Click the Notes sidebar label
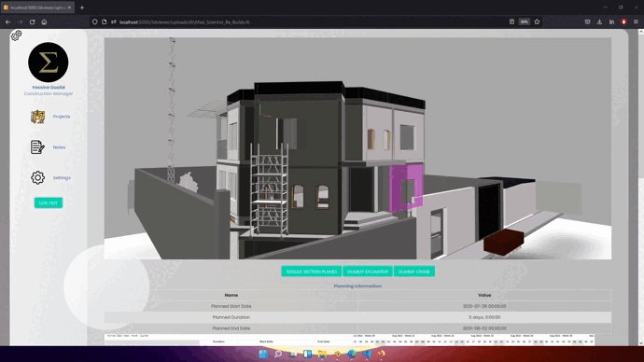Viewport: 644px width, 362px height. 59,146
